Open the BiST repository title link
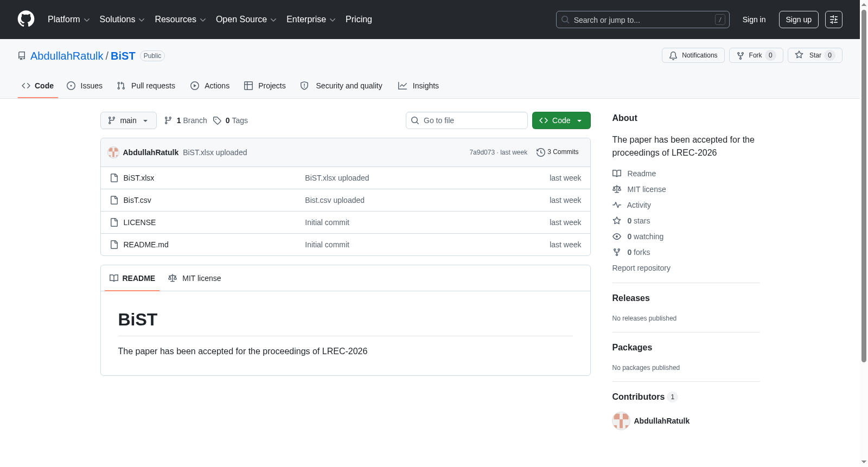 coord(123,56)
